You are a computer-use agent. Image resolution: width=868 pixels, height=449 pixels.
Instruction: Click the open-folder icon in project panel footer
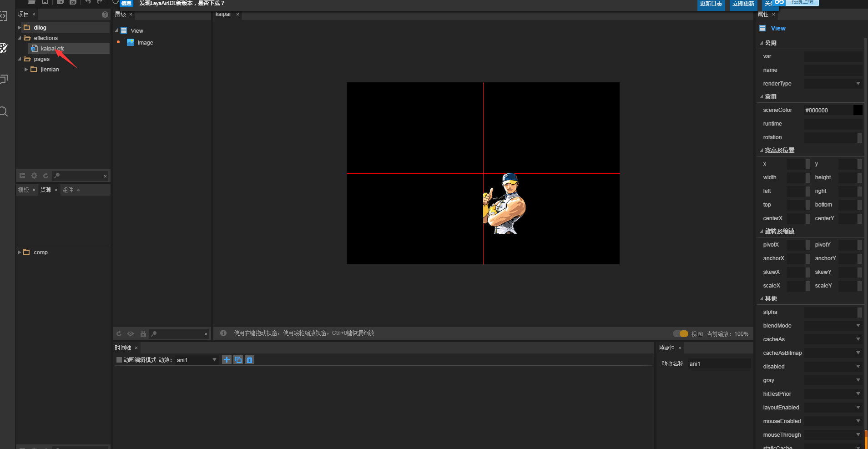(22, 176)
